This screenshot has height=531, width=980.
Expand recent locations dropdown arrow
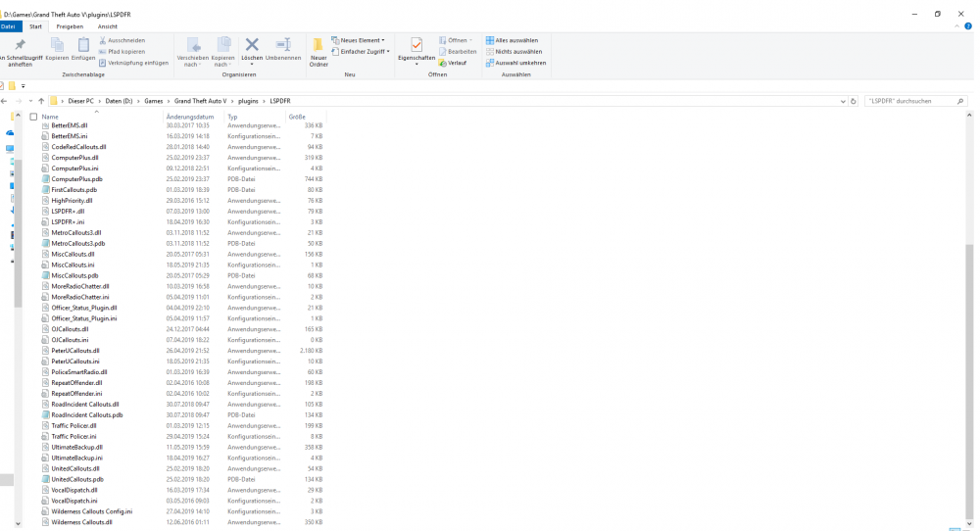click(x=30, y=101)
